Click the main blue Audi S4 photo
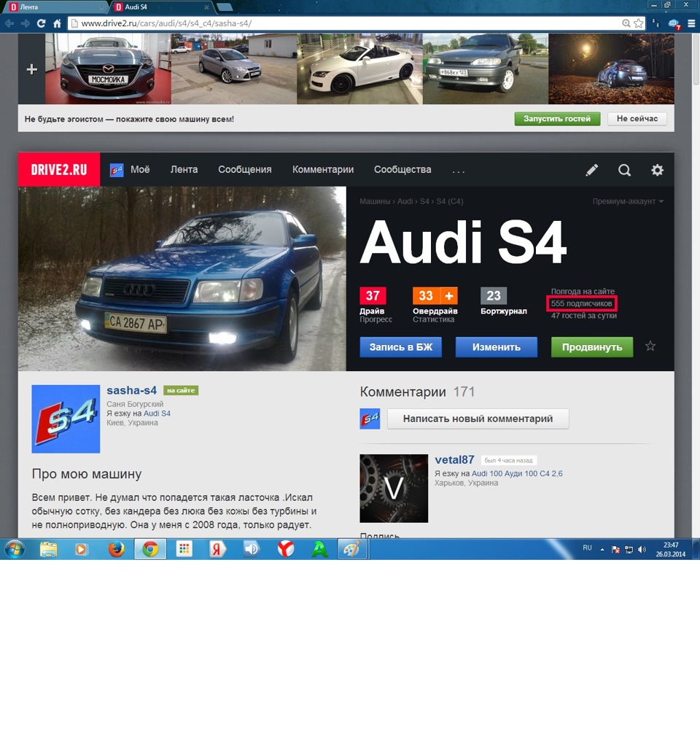The height and width of the screenshot is (743, 700). tap(182, 279)
